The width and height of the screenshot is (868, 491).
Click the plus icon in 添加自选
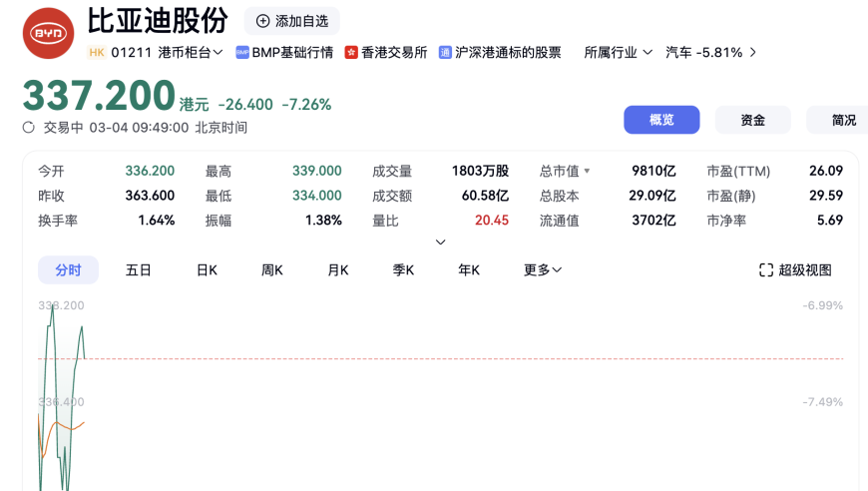click(x=263, y=21)
